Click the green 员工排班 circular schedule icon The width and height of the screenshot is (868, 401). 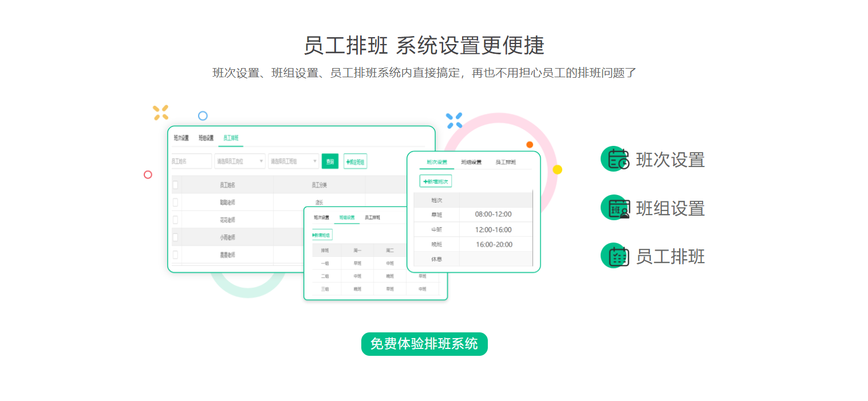[614, 256]
